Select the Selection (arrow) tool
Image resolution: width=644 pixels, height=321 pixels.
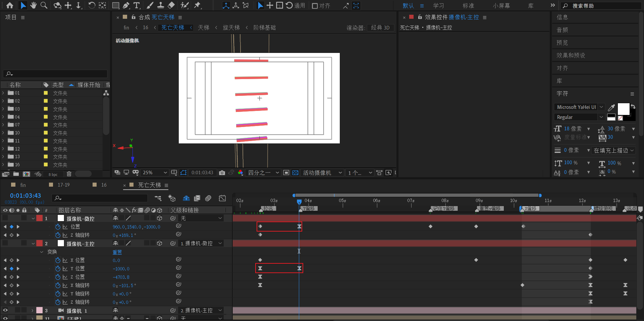[23, 5]
